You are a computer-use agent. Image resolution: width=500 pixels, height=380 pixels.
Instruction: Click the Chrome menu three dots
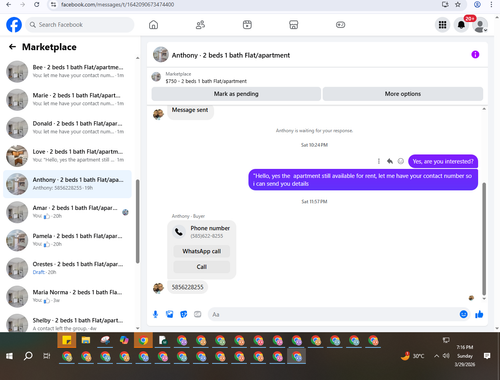[491, 5]
